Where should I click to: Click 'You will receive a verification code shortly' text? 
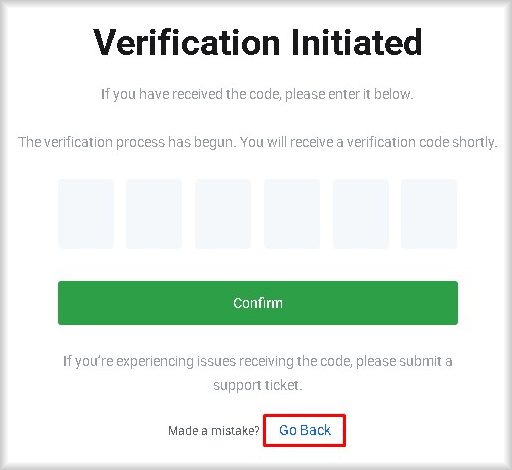[x=369, y=142]
